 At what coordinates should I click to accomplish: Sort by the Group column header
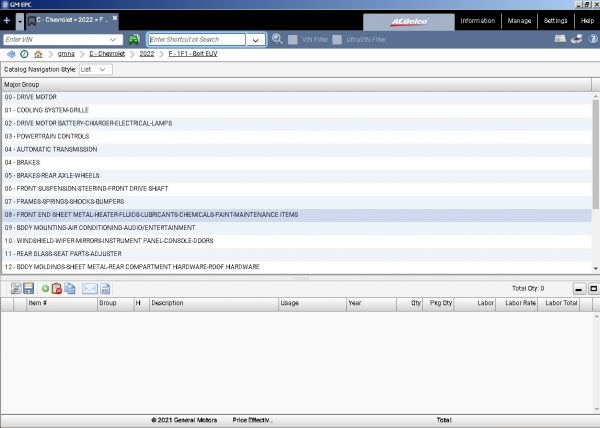click(115, 303)
